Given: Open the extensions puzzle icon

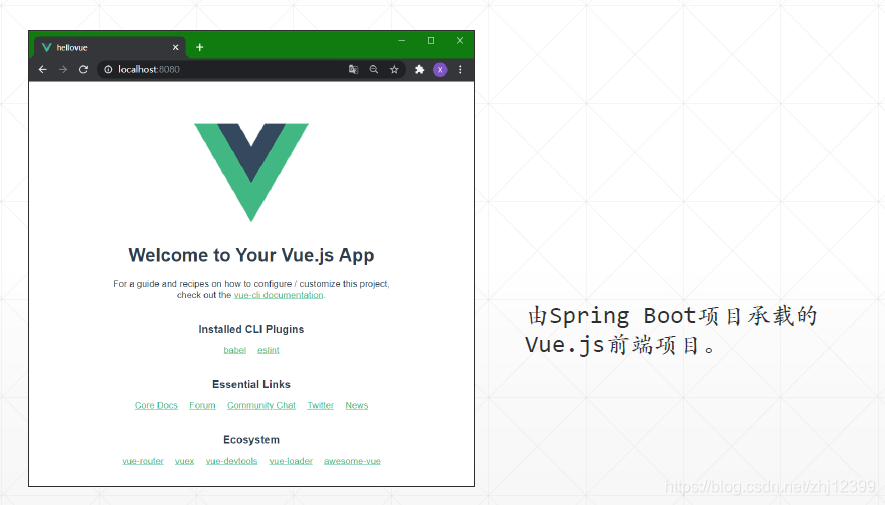Looking at the screenshot, I should 419,69.
